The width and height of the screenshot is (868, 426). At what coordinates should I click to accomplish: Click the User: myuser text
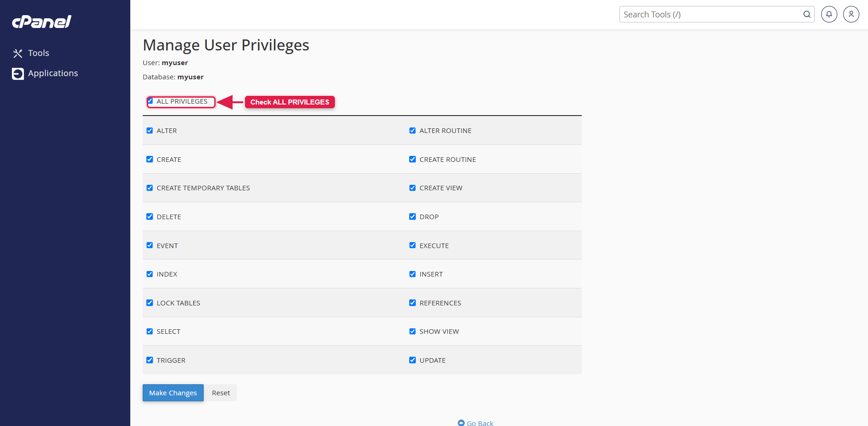165,63
